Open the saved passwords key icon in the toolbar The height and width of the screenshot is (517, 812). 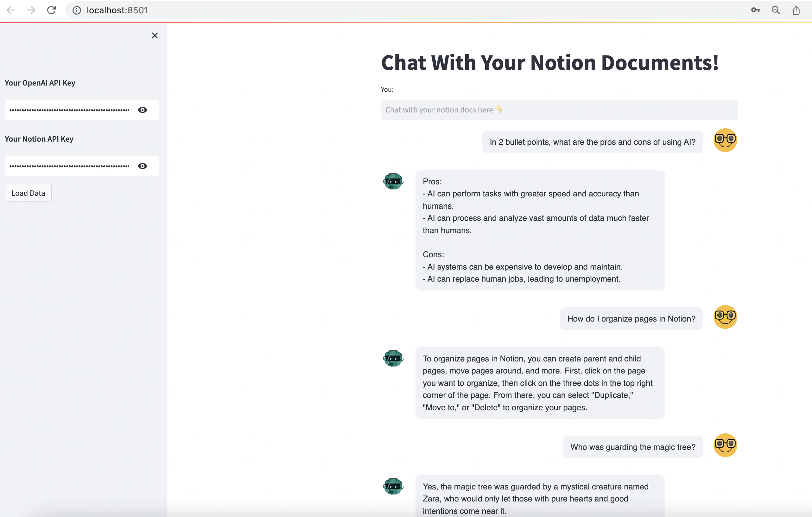click(x=755, y=10)
